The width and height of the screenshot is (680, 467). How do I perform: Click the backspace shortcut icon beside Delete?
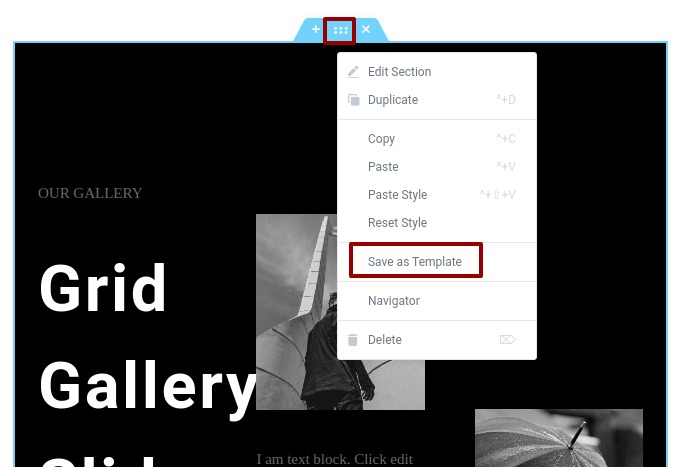(x=507, y=340)
